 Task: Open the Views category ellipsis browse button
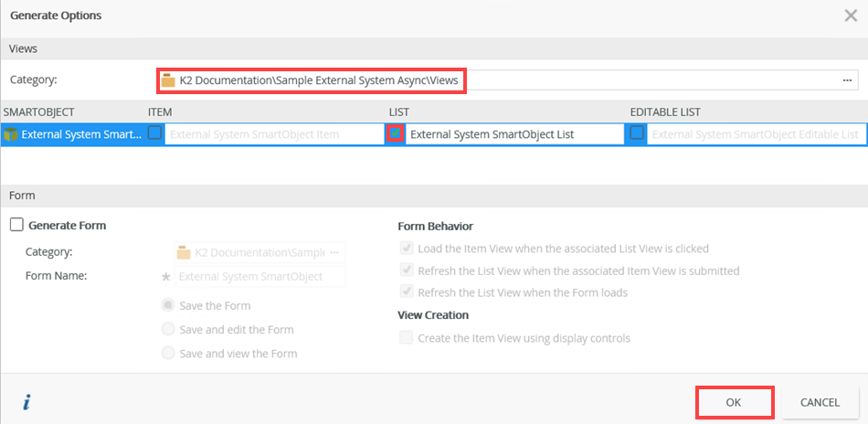[847, 80]
